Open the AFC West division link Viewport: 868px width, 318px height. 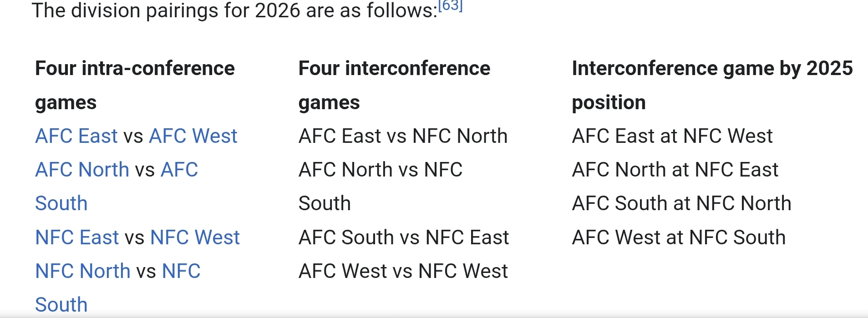(193, 136)
